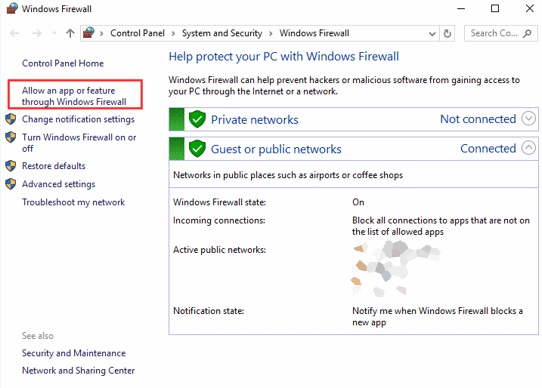Refresh the address bar location

[447, 34]
